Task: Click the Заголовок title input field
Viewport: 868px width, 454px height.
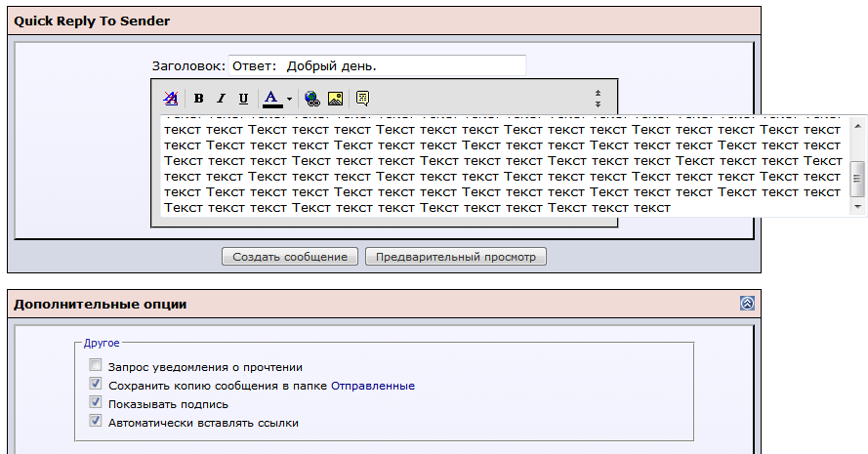Action: point(377,65)
